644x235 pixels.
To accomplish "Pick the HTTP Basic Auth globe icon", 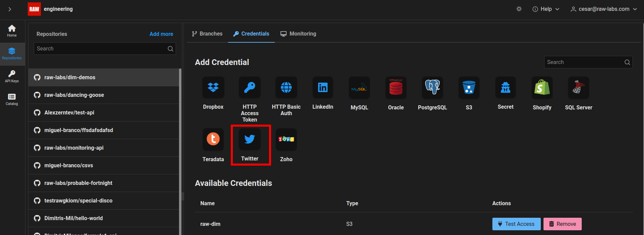I will coord(286,87).
